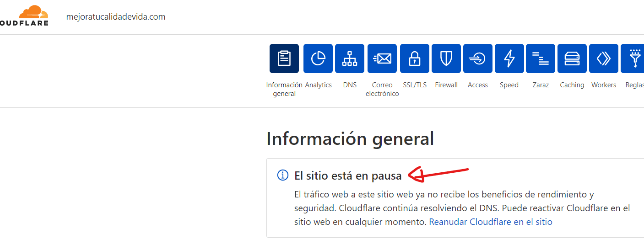Viewport: 644px width, 250px height.
Task: Open the Access arrow-circle icon
Action: coord(478,59)
